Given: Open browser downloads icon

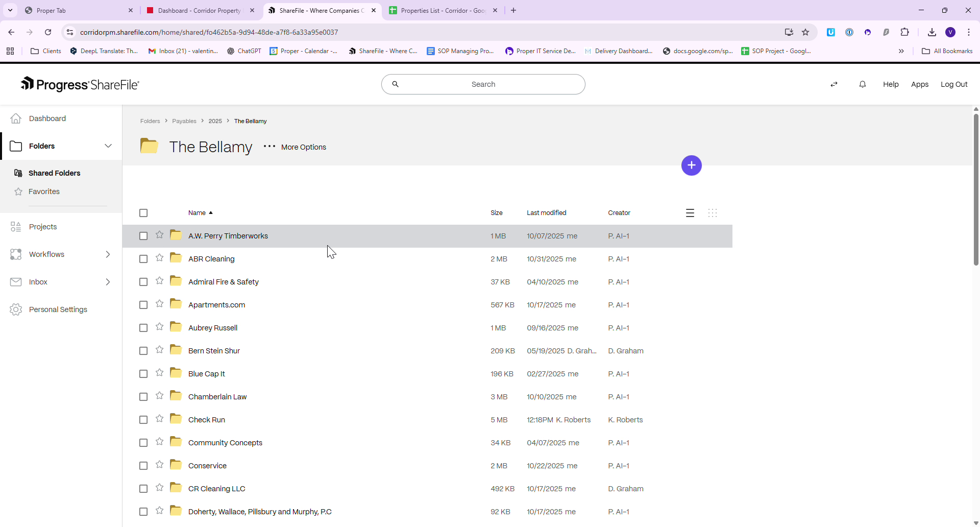Looking at the screenshot, I should [x=932, y=32].
